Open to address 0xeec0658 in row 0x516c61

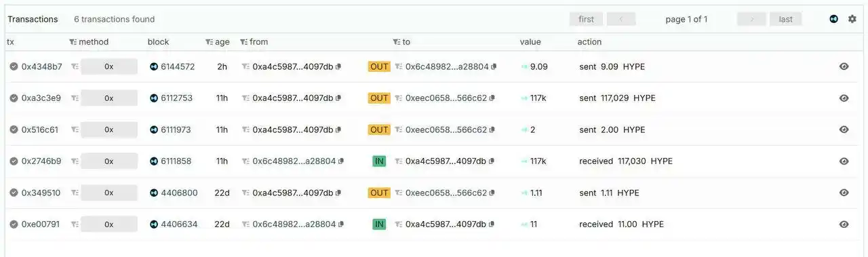tap(446, 130)
